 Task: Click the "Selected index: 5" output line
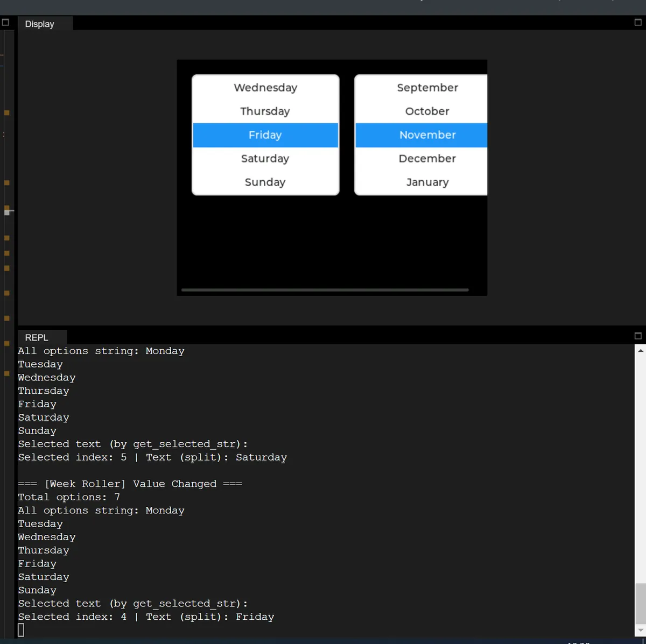[152, 457]
